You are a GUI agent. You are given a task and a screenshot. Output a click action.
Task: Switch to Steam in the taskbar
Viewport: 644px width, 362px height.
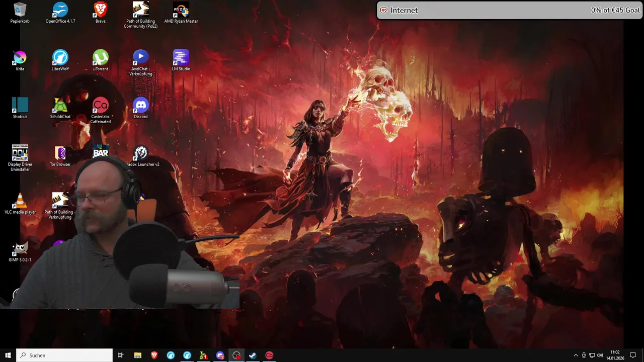pos(253,355)
